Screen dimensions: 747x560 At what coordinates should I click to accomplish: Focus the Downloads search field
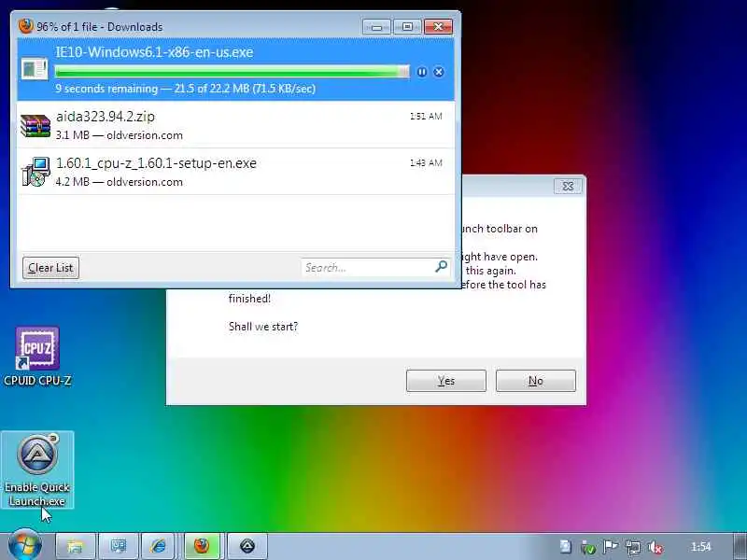click(x=375, y=267)
